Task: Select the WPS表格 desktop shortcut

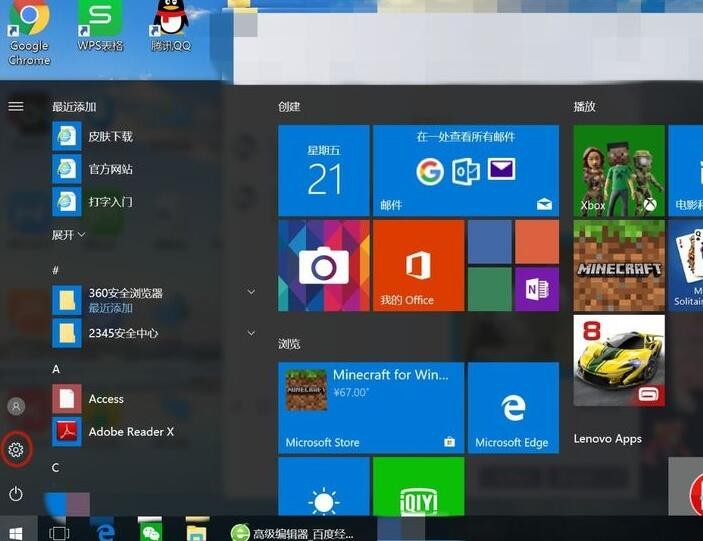Action: [x=100, y=26]
